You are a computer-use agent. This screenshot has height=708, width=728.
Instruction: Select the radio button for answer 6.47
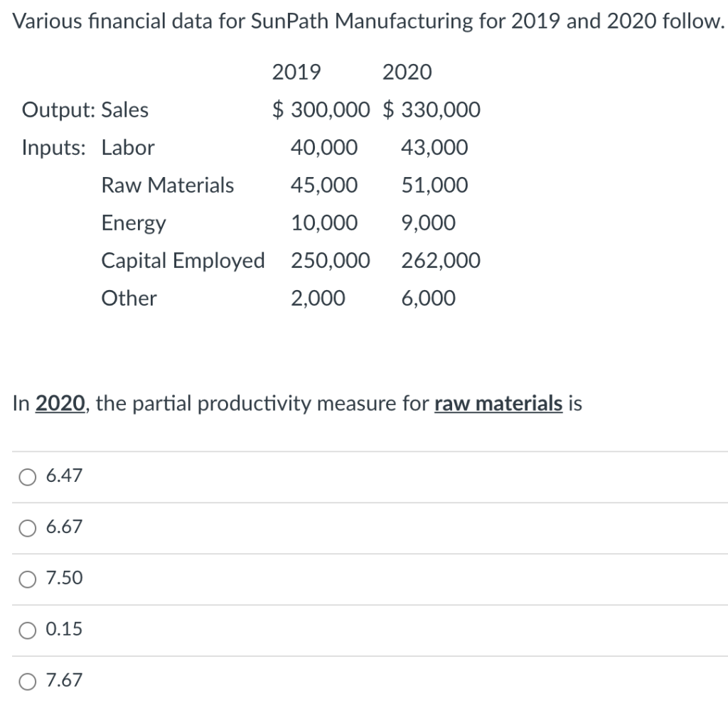click(x=26, y=476)
